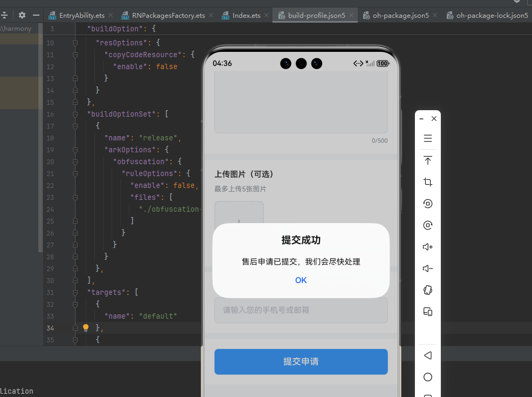Viewport: 532px width, 397px height.
Task: Click the phone number or email input field
Action: pyautogui.click(x=301, y=310)
